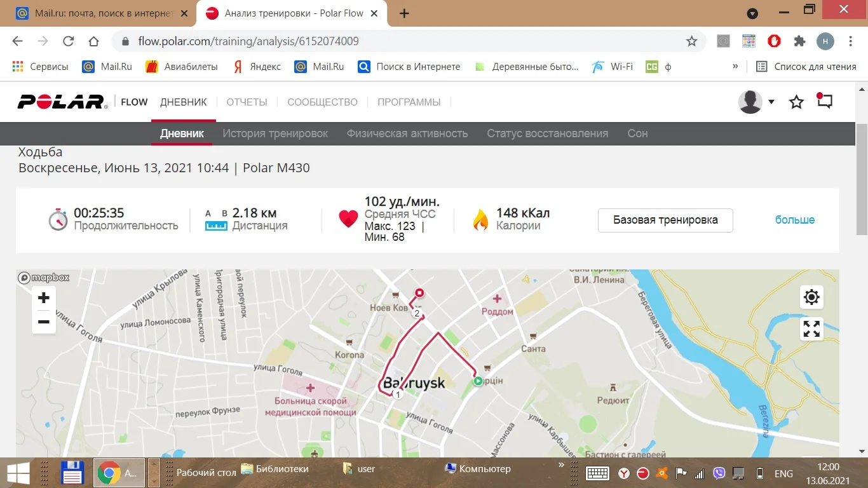Screen dimensions: 868x488
Task: Click the kilometer 2 marker on the route
Action: 417,313
